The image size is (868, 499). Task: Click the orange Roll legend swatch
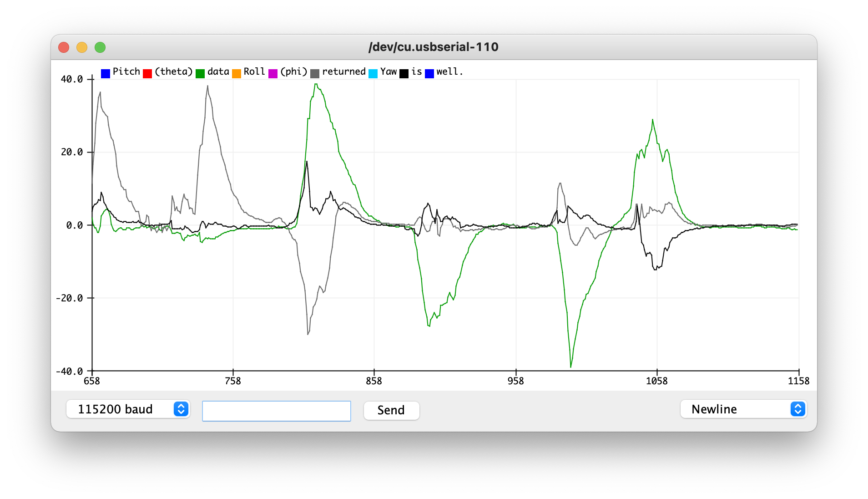pos(237,74)
